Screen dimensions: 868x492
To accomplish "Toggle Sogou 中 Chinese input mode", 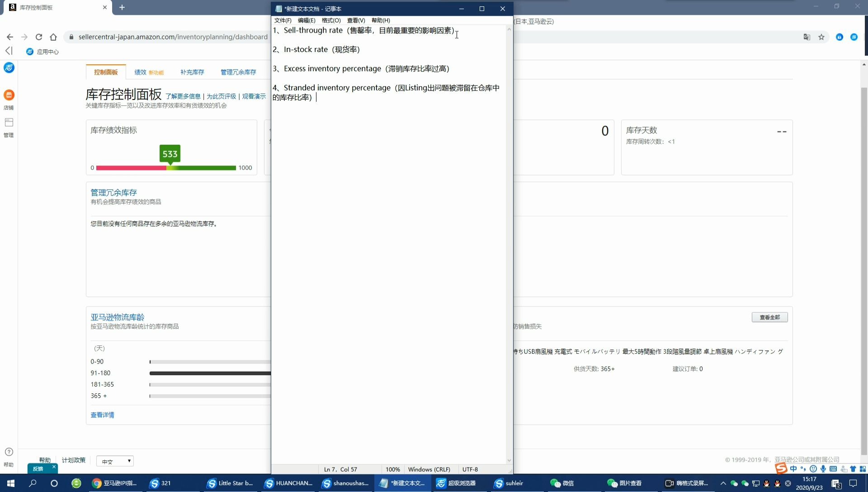I will point(793,468).
